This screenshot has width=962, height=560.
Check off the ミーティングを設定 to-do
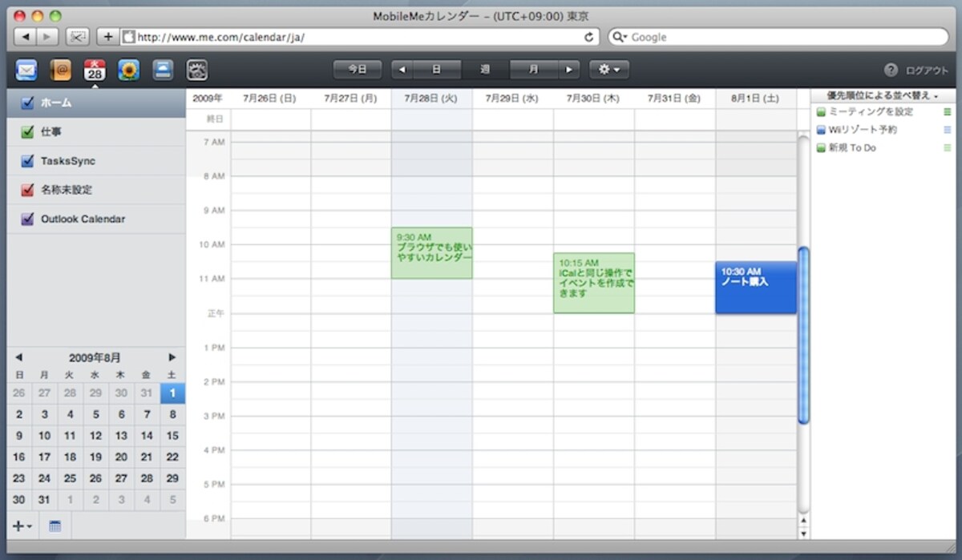coord(821,112)
